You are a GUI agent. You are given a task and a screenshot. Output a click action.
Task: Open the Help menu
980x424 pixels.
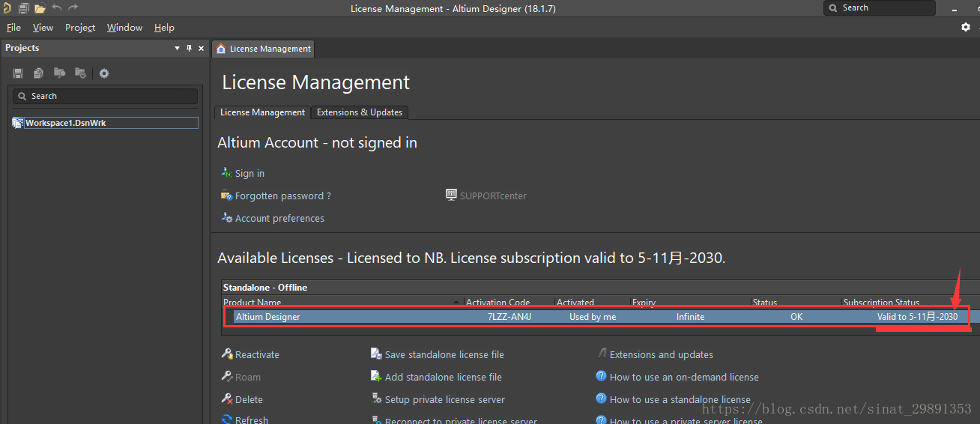164,28
